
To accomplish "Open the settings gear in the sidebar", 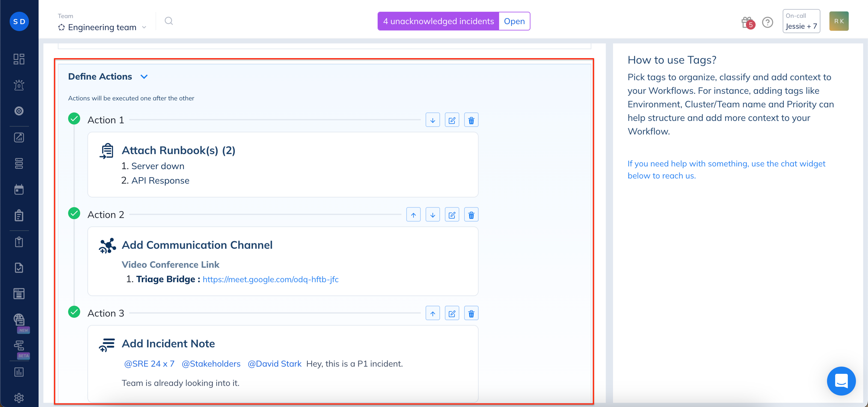I will (x=19, y=398).
